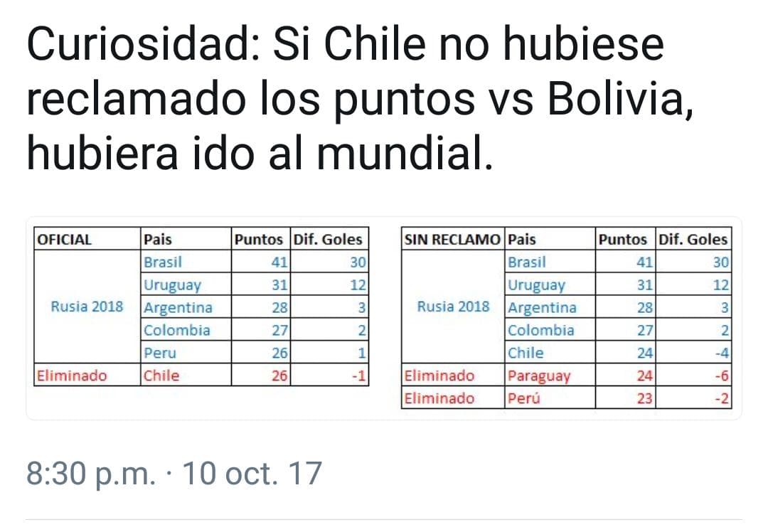768x532 pixels.
Task: Click Puntos header in the OFICIAL table
Action: (258, 240)
